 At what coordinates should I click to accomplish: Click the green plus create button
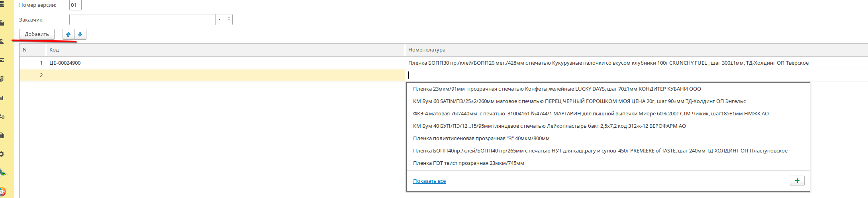coord(797,181)
